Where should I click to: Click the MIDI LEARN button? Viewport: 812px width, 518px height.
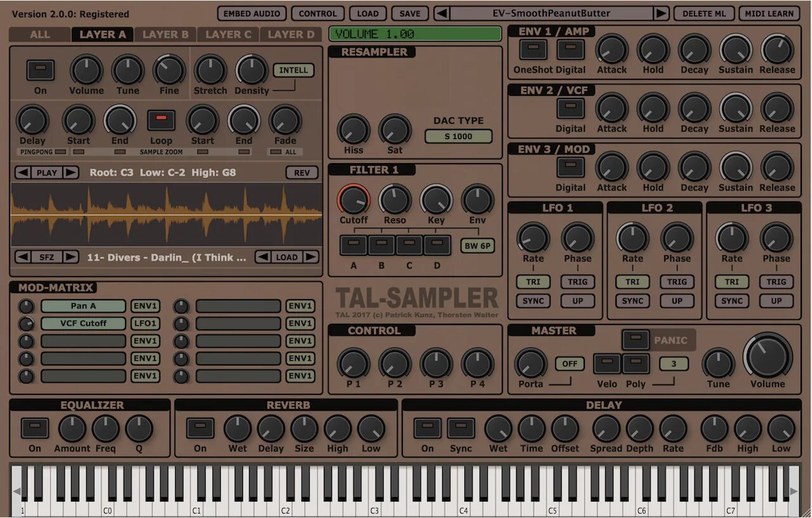coord(769,13)
